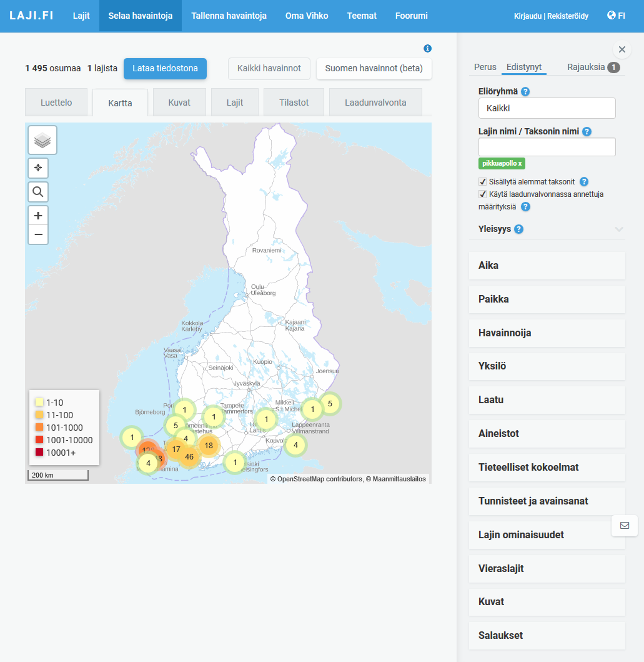Zoom in on the map

coord(38,216)
